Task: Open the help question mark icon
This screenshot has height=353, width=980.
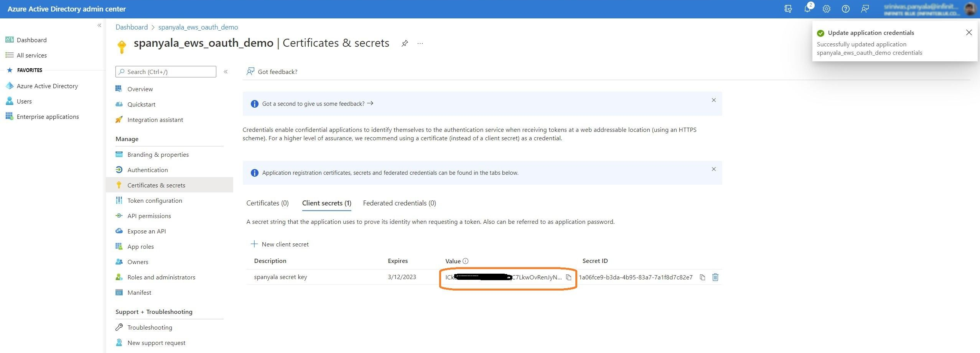Action: click(845, 9)
